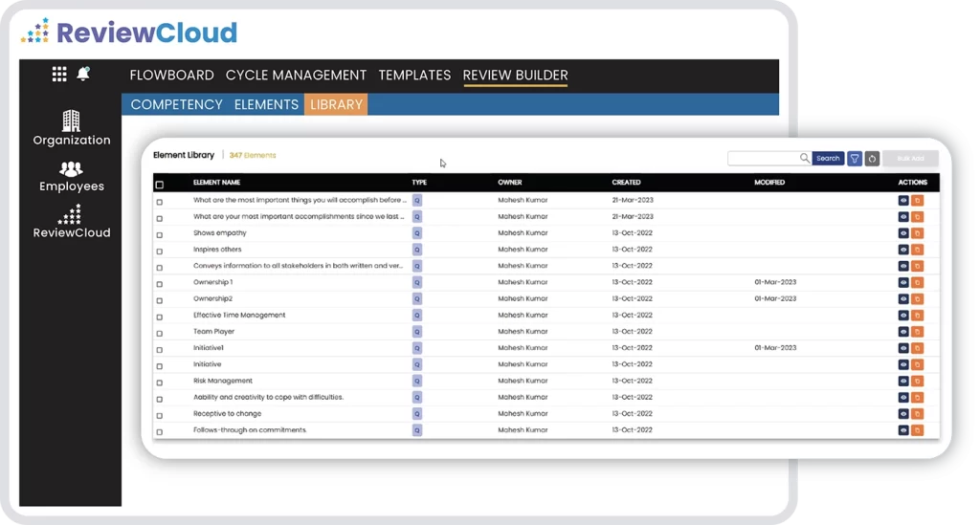Check the Risk Management row checkbox
980x525 pixels.
[160, 383]
